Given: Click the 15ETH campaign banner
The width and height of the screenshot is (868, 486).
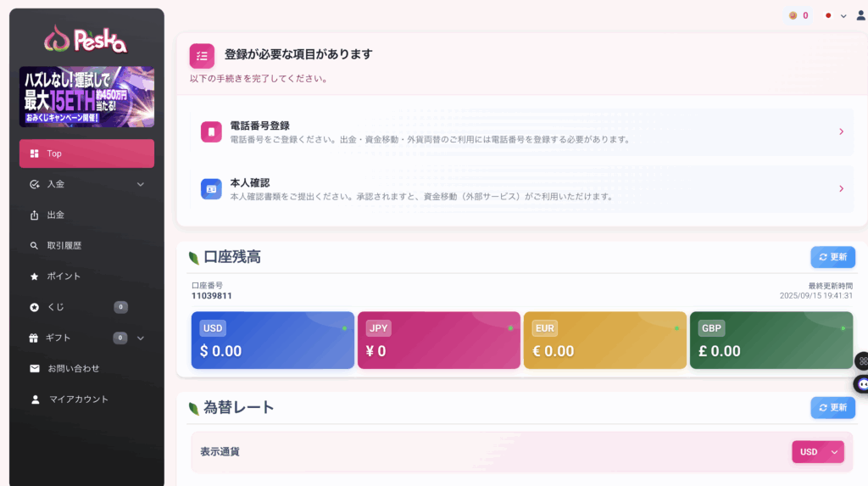Looking at the screenshot, I should (86, 97).
